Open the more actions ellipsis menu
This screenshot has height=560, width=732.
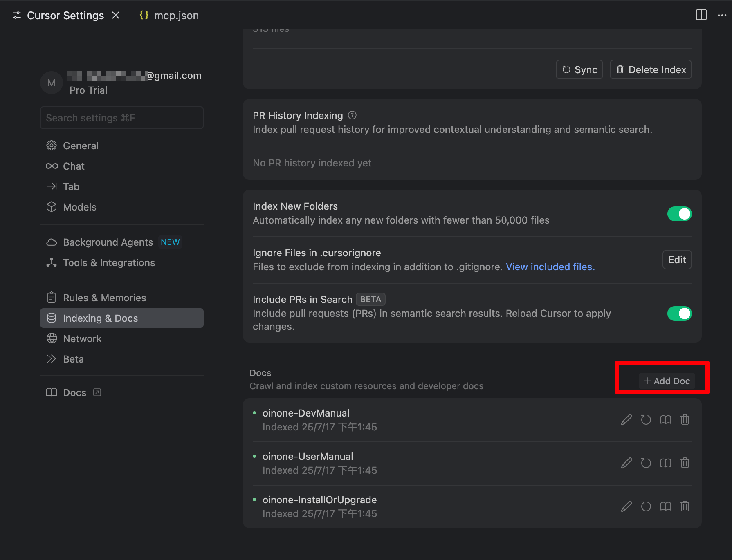(722, 15)
